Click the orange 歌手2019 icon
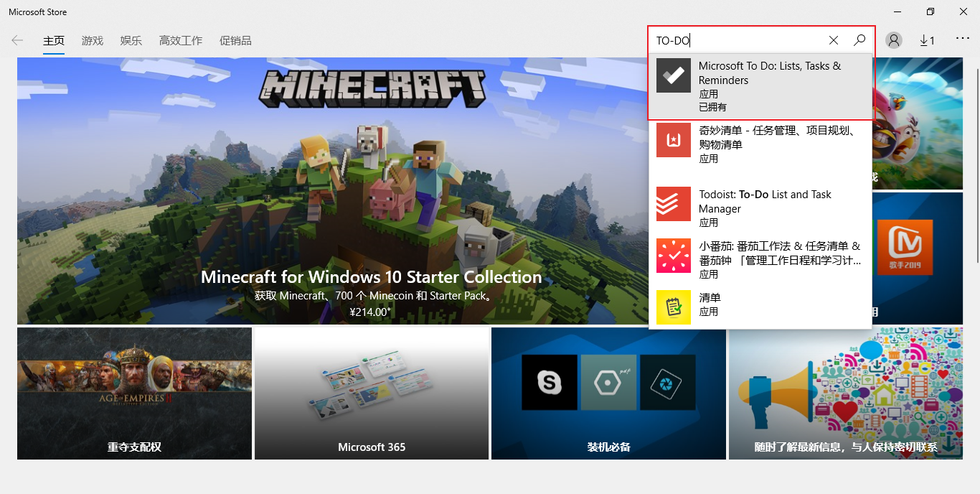980x494 pixels. [x=904, y=247]
